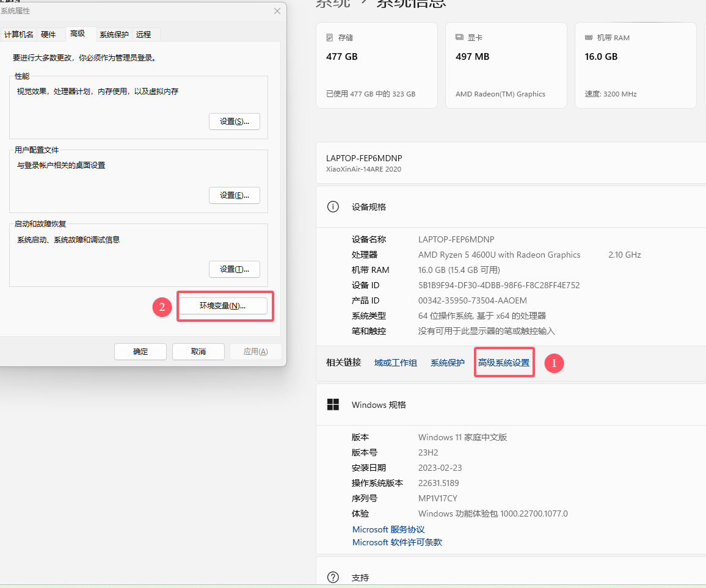The image size is (706, 588).
Task: Open the 高级系统设置 link
Action: [x=503, y=363]
